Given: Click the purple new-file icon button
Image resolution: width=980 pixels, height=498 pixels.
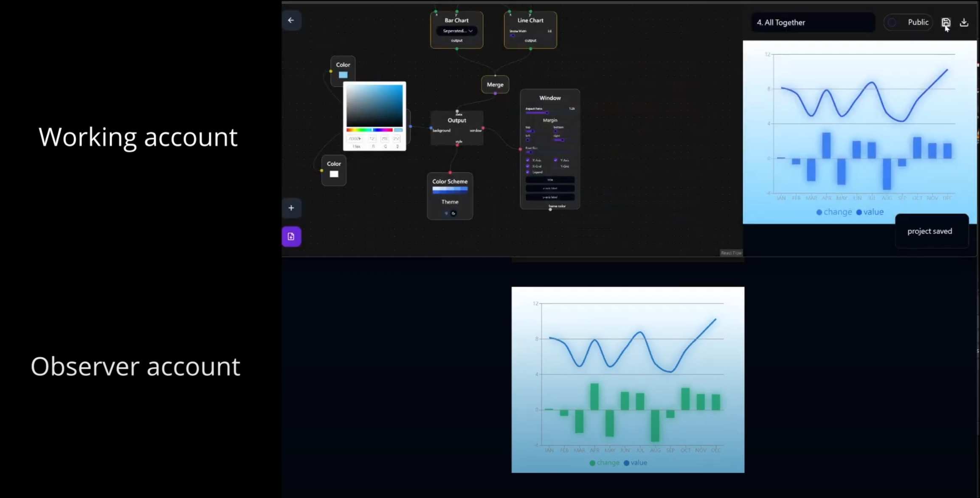Looking at the screenshot, I should click(291, 237).
